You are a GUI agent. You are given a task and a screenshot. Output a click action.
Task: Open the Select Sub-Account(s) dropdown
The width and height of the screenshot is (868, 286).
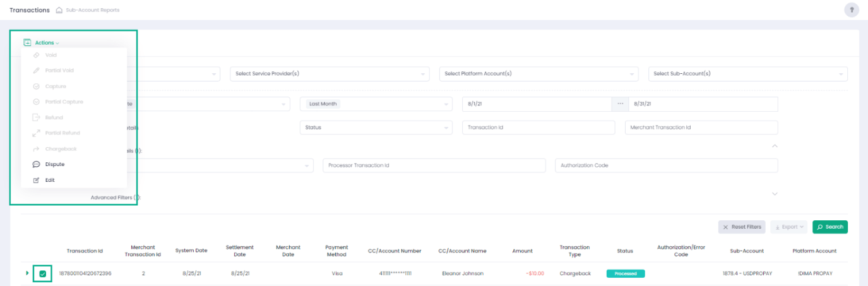pos(747,74)
